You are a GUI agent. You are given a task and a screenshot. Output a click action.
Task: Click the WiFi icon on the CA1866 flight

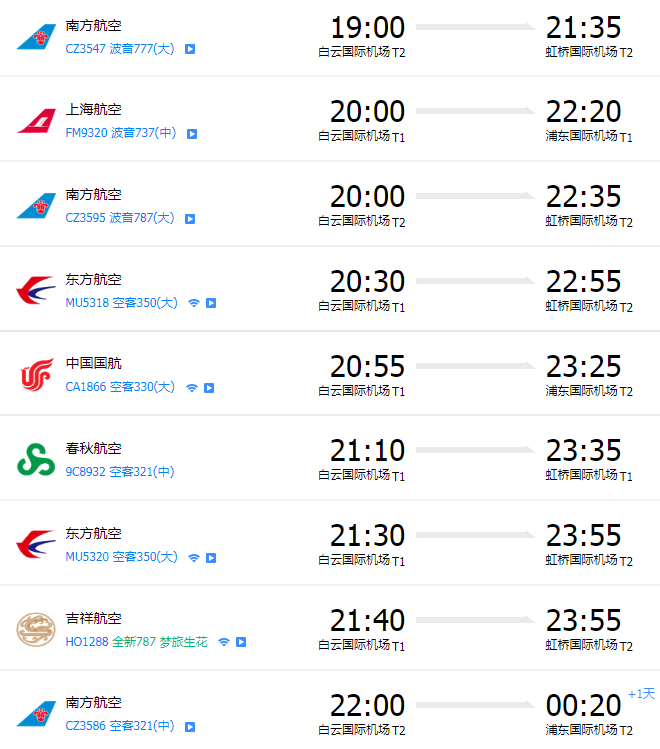(x=192, y=388)
